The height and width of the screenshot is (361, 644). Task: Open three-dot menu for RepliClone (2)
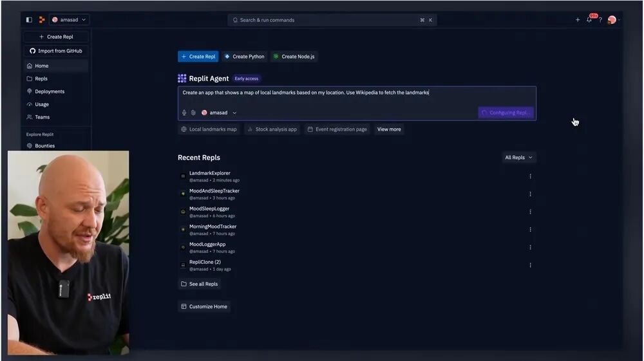(530, 265)
